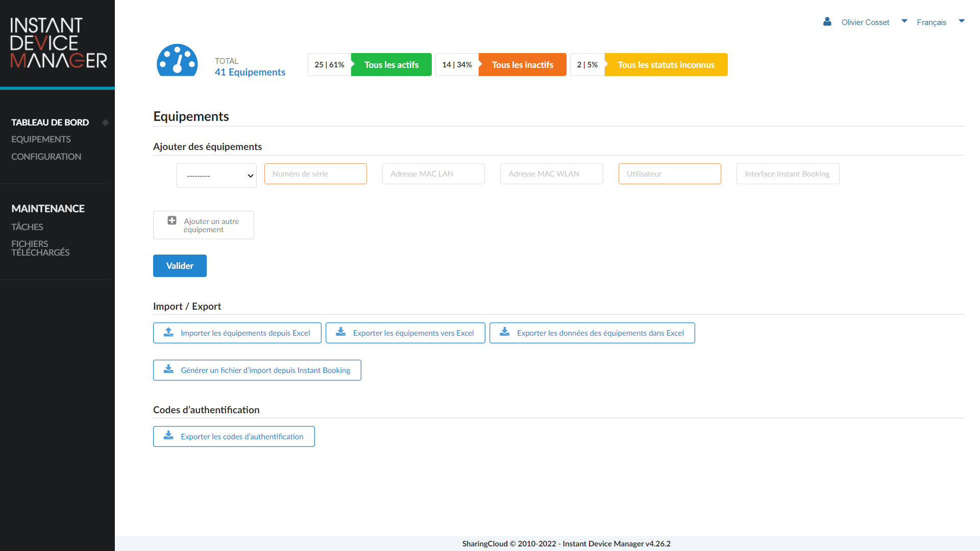Click download icon on Générer un fichier d'import
This screenshot has height=551, width=980.
click(168, 369)
